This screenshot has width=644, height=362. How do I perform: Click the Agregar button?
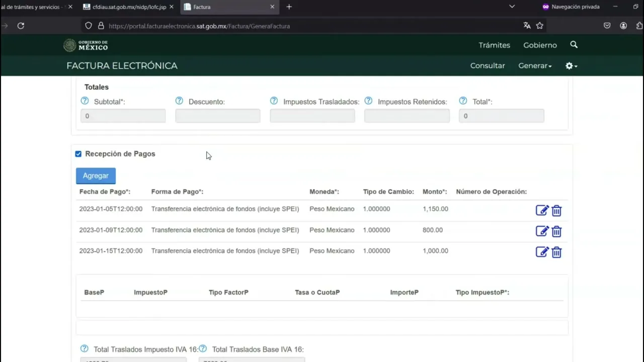coord(96,175)
